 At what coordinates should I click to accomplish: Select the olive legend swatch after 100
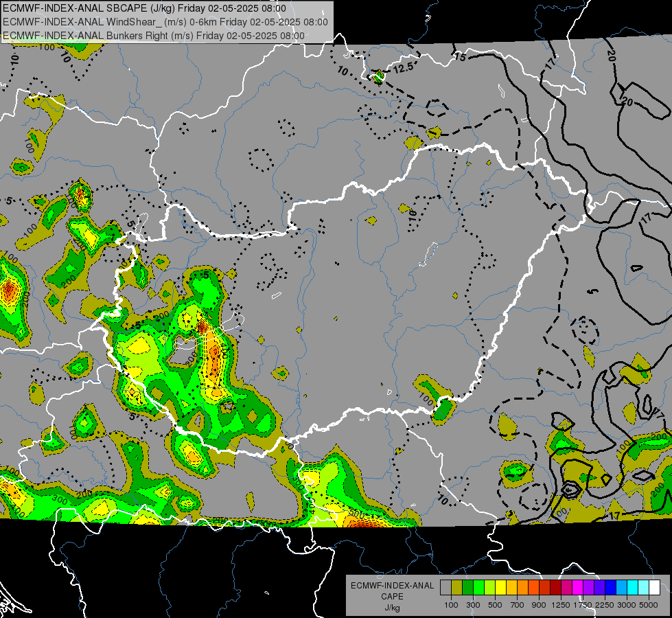point(457,588)
